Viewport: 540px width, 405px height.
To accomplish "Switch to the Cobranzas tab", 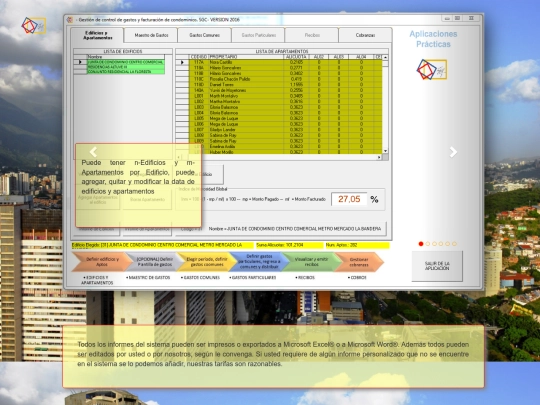I will [365, 35].
